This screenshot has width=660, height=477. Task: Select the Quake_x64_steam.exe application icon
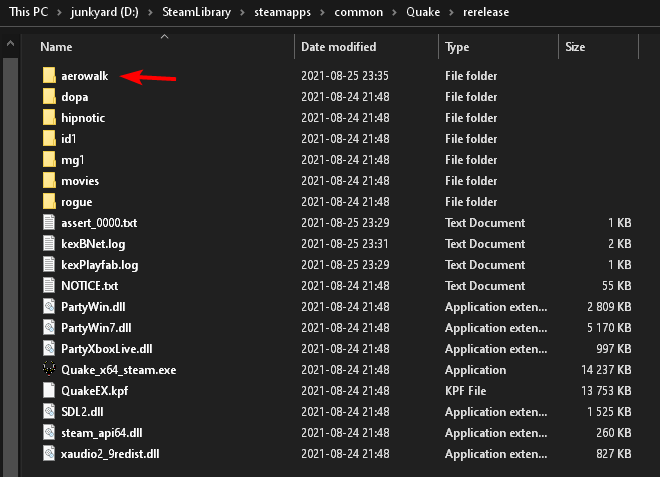click(50, 370)
